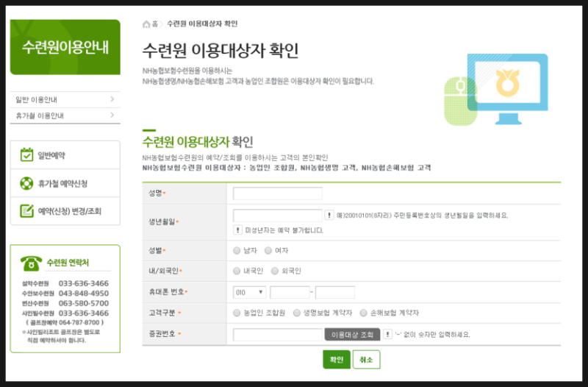This screenshot has width=588, height=387.
Task: Open the 010 phone prefix dropdown
Action: click(x=249, y=292)
